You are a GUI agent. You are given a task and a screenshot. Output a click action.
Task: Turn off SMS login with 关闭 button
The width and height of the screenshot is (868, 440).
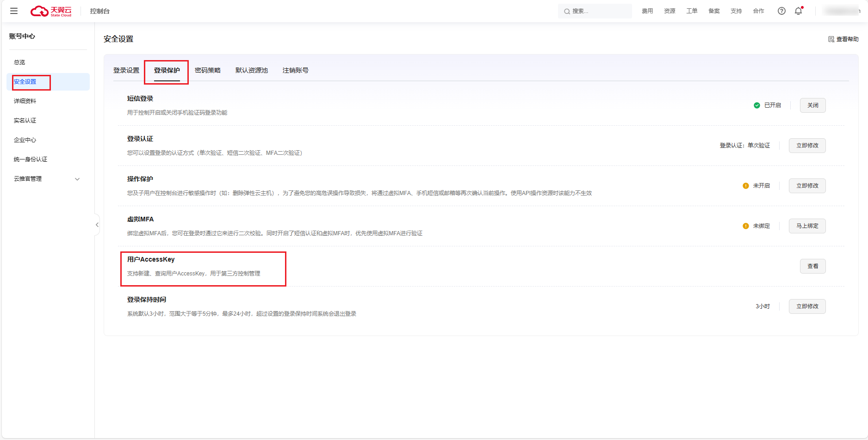(x=812, y=105)
